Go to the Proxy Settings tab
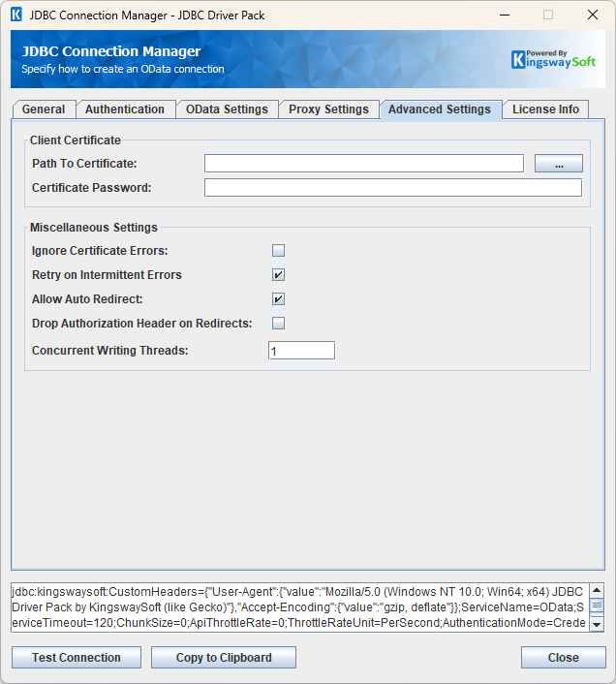This screenshot has width=616, height=684. point(328,109)
